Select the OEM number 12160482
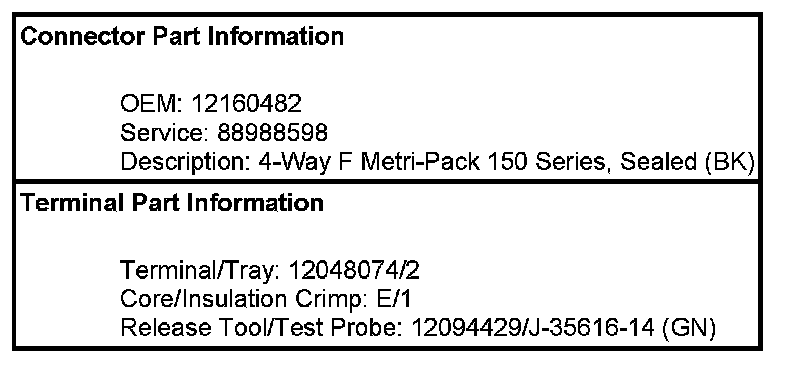 pyautogui.click(x=246, y=104)
